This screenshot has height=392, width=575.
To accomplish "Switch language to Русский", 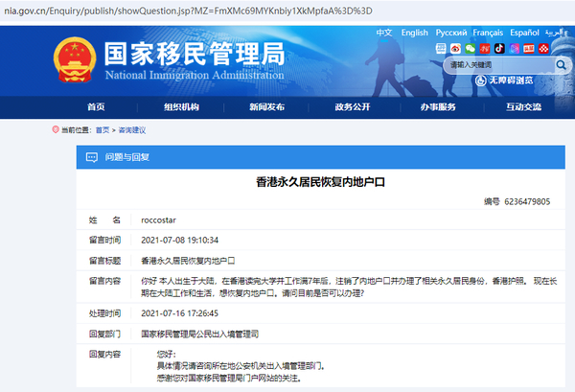I will tap(451, 33).
